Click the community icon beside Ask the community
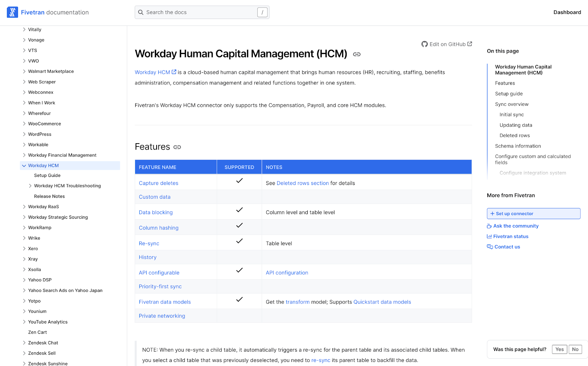 point(489,226)
